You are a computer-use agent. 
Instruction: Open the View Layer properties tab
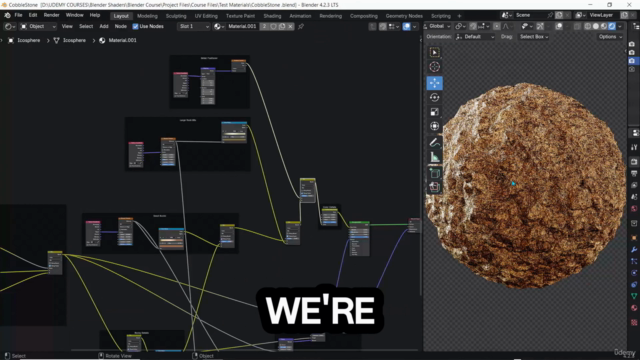click(x=634, y=186)
